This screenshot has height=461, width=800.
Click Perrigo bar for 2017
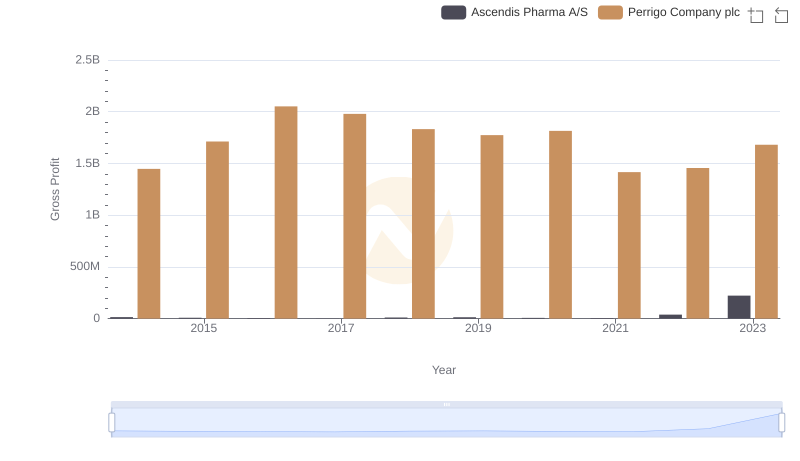point(355,216)
